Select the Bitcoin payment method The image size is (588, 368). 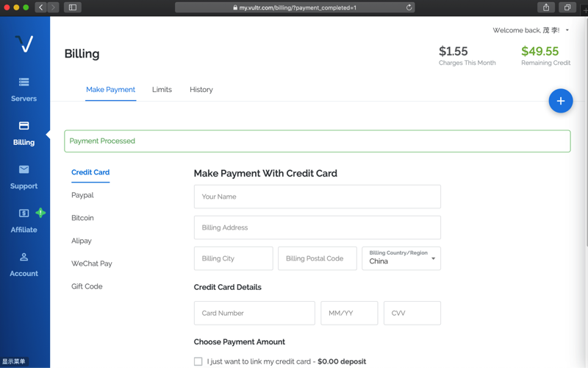[x=82, y=218]
